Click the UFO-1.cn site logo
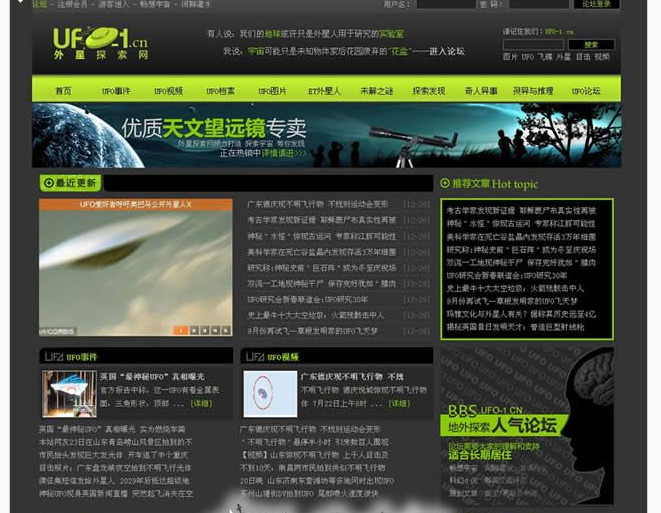661x513 pixels. (101, 44)
